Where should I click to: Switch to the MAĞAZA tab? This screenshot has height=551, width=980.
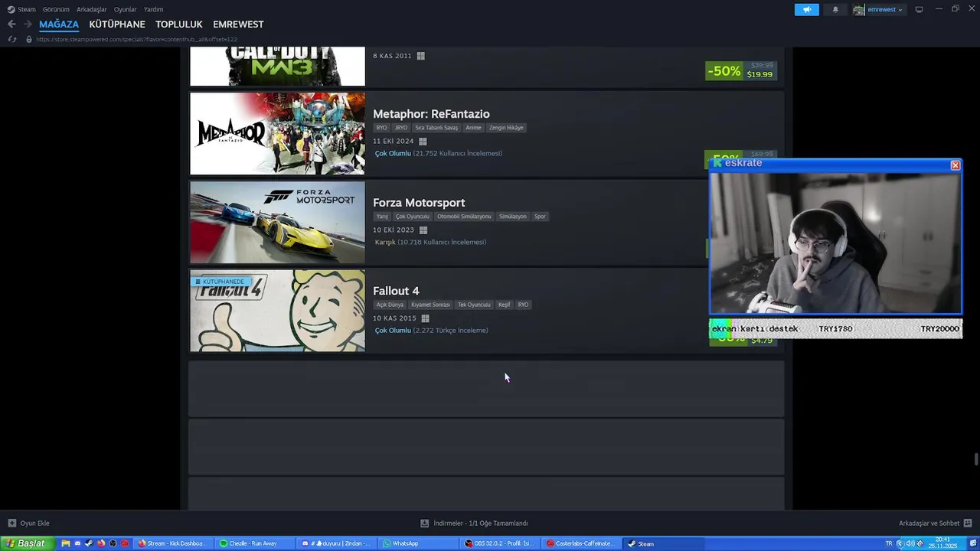click(59, 24)
